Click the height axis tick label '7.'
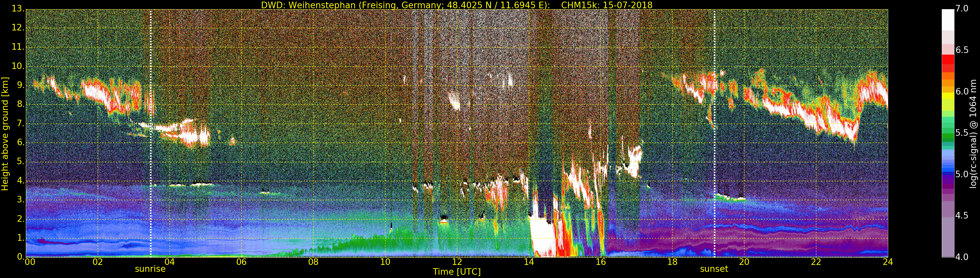This screenshot has width=980, height=278. 20,123
